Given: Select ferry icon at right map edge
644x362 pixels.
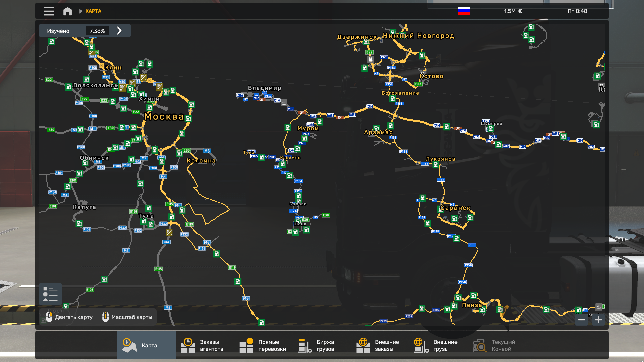Looking at the screenshot, I should (599, 307).
